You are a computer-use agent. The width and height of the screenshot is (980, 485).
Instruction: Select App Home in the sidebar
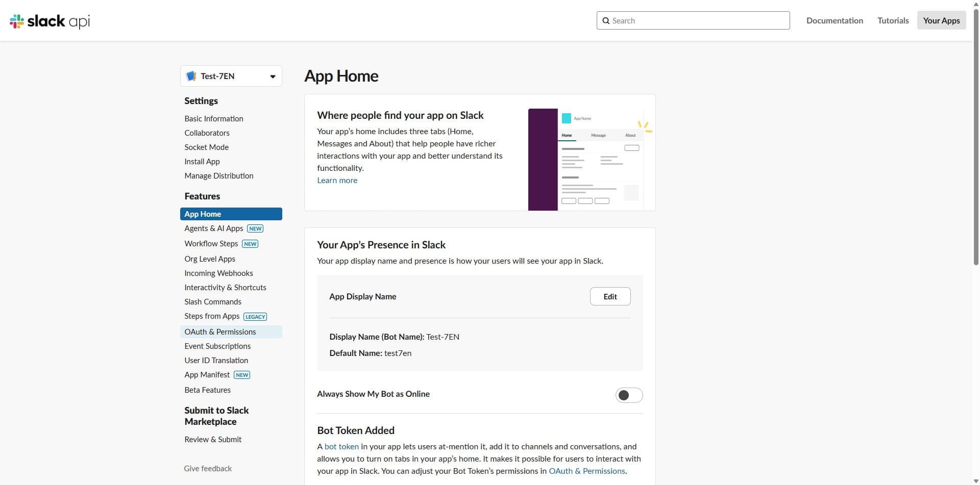(x=231, y=214)
